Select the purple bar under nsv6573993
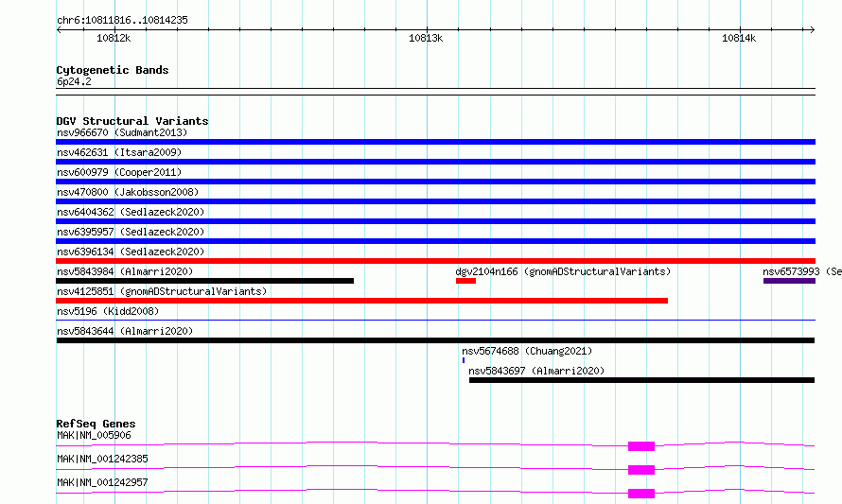Viewport: 842px width, 504px height. tap(789, 281)
